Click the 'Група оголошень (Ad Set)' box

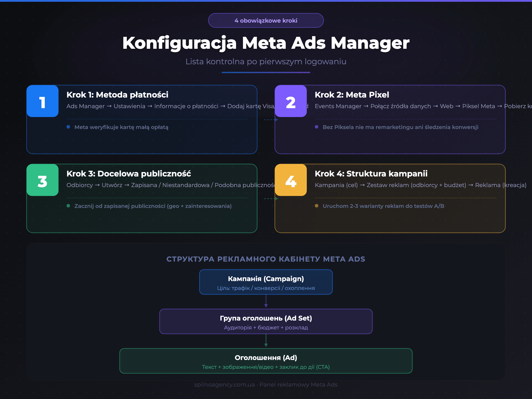266,321
